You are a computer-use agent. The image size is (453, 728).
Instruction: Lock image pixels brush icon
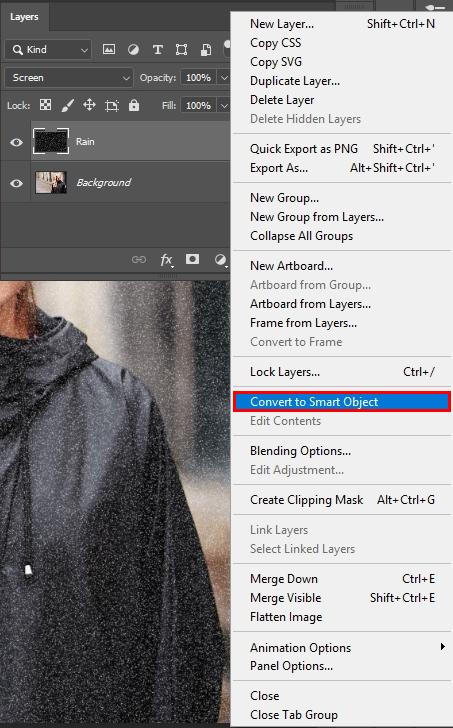point(67,105)
